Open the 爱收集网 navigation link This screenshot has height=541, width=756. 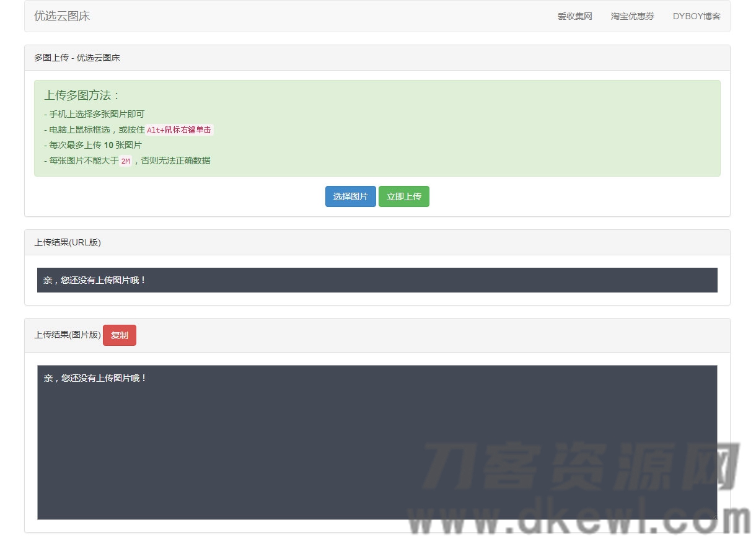pos(574,17)
